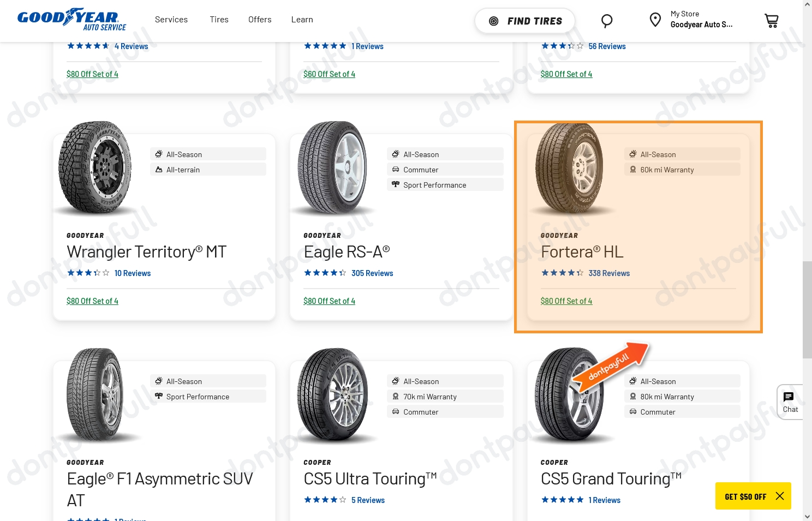Click the Wrangler Territory MT tire thumbnail

pos(95,169)
